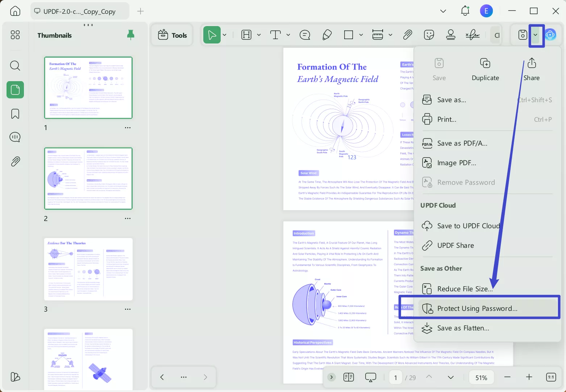
Task: Pick the Shapes rectangle tool
Action: click(x=348, y=35)
